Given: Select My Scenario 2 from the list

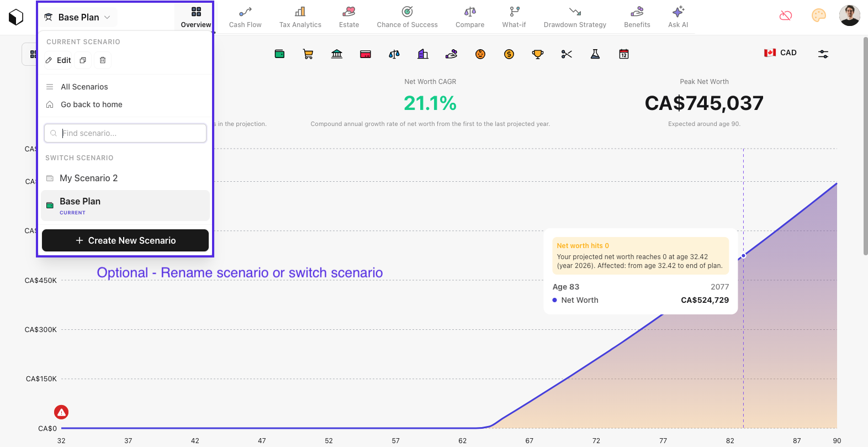Looking at the screenshot, I should pos(88,178).
